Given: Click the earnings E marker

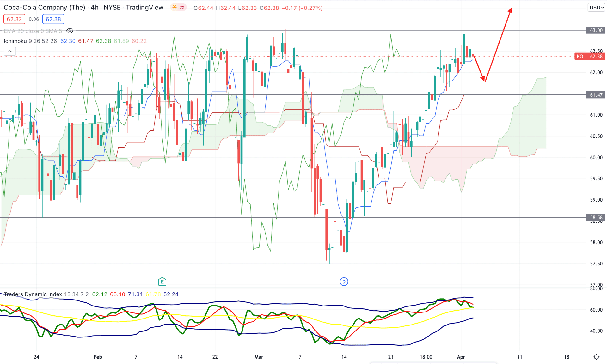Looking at the screenshot, I should tap(162, 282).
